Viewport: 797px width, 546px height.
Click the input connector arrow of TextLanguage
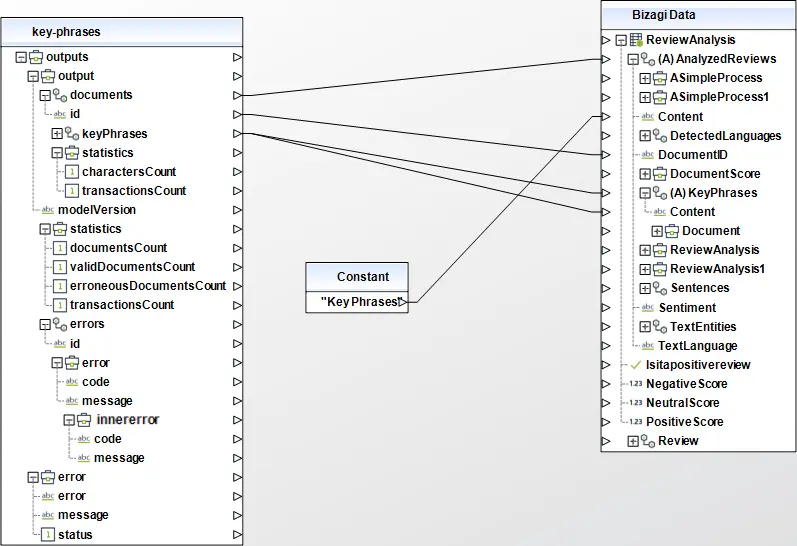(x=606, y=346)
